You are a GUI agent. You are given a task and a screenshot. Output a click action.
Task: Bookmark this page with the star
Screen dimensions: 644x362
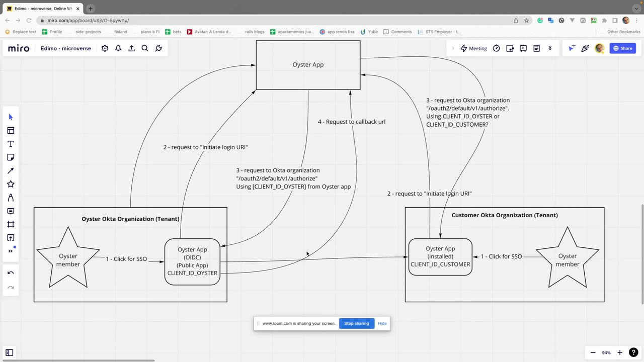(x=527, y=21)
